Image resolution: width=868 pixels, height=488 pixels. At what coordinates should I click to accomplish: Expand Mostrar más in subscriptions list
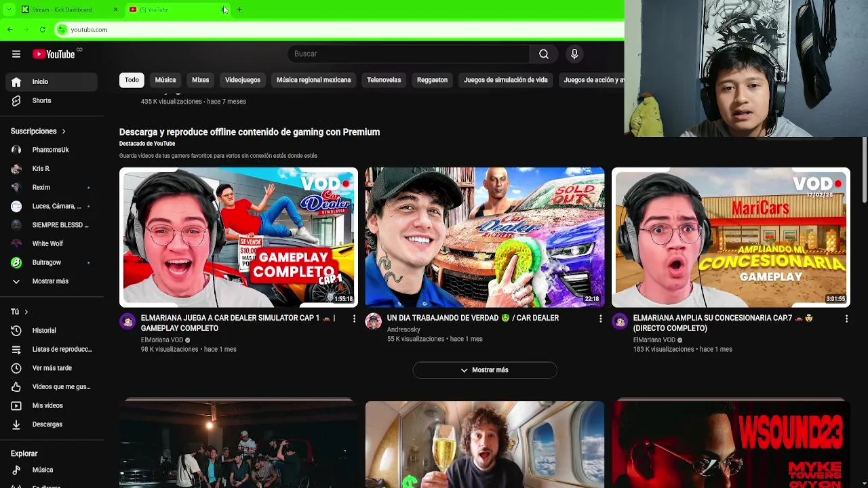(52, 281)
